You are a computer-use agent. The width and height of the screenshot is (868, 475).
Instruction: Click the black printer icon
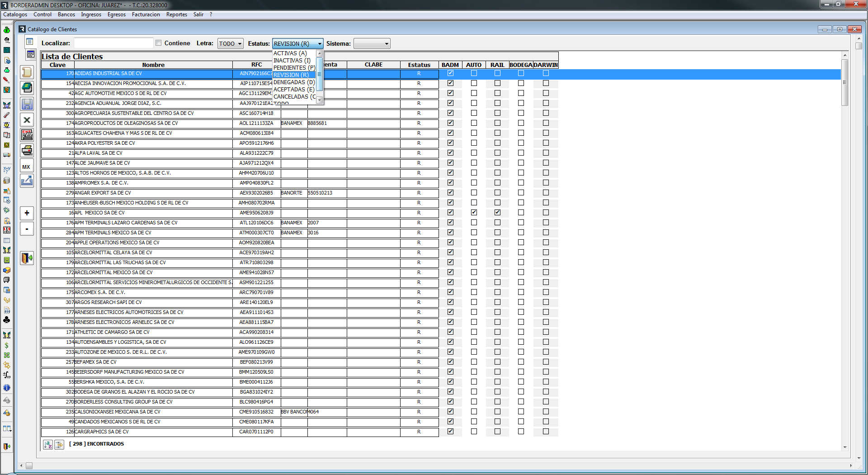27,150
